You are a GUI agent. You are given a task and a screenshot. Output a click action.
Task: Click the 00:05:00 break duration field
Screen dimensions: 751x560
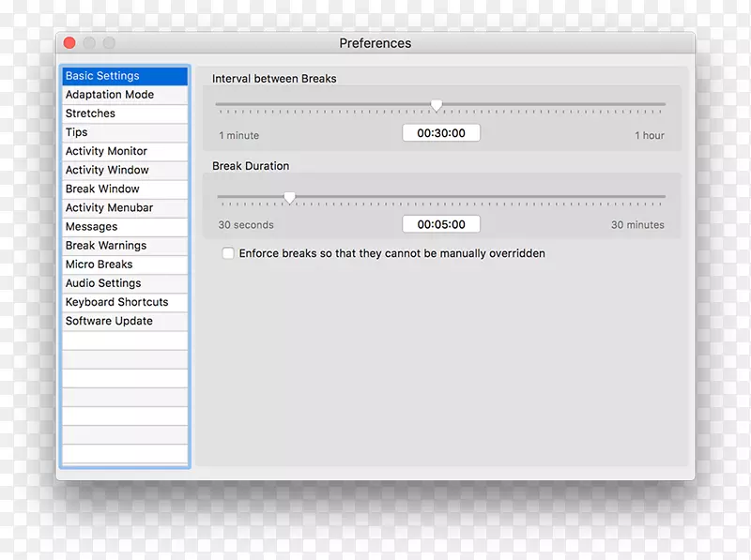(441, 224)
